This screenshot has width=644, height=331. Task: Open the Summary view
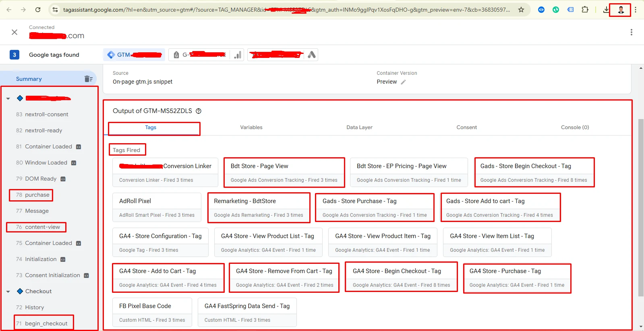pyautogui.click(x=29, y=79)
